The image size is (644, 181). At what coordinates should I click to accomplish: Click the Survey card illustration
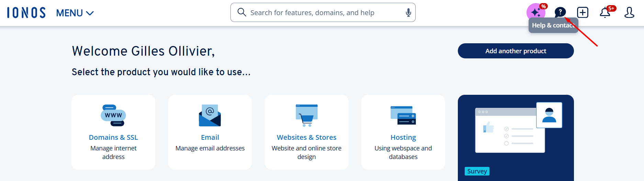518,127
